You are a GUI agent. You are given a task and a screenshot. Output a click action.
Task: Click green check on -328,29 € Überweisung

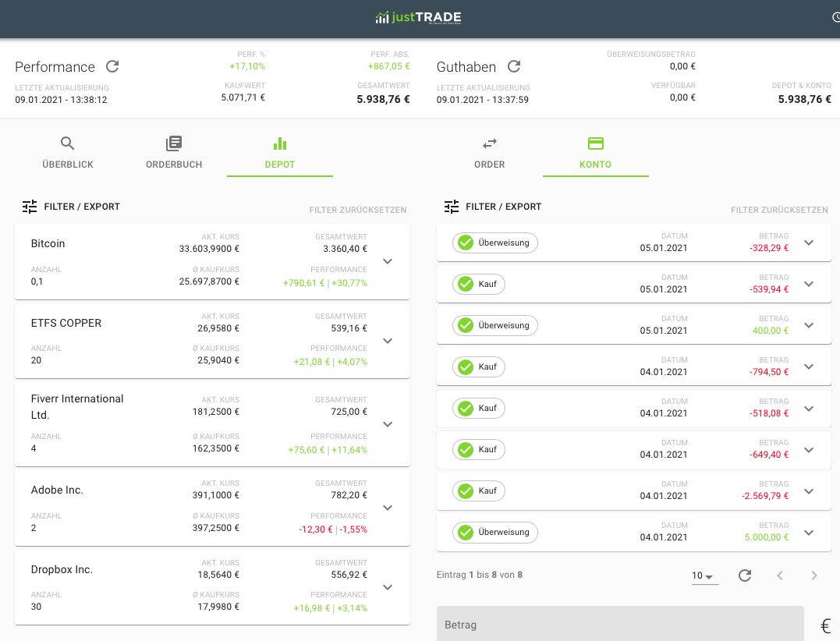coord(466,243)
